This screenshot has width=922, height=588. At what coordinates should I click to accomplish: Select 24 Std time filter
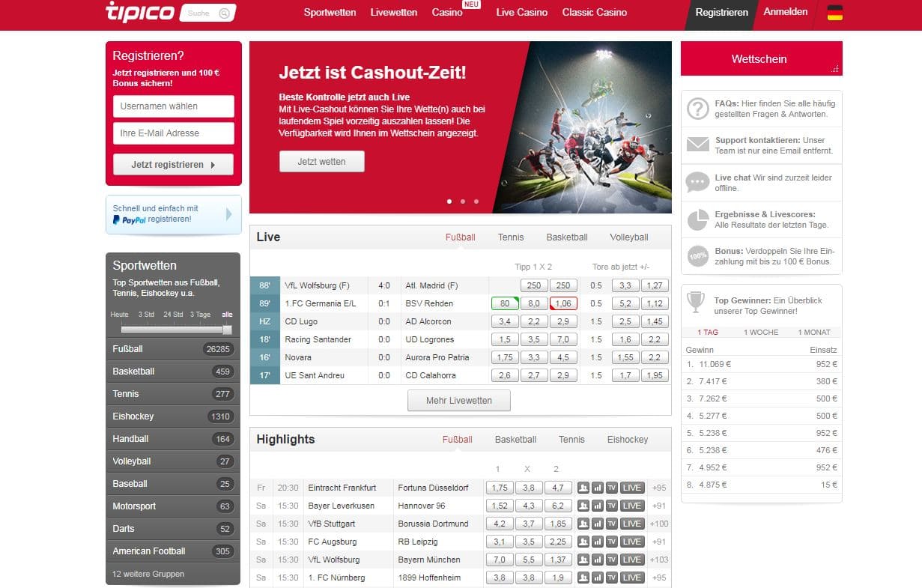(x=173, y=315)
